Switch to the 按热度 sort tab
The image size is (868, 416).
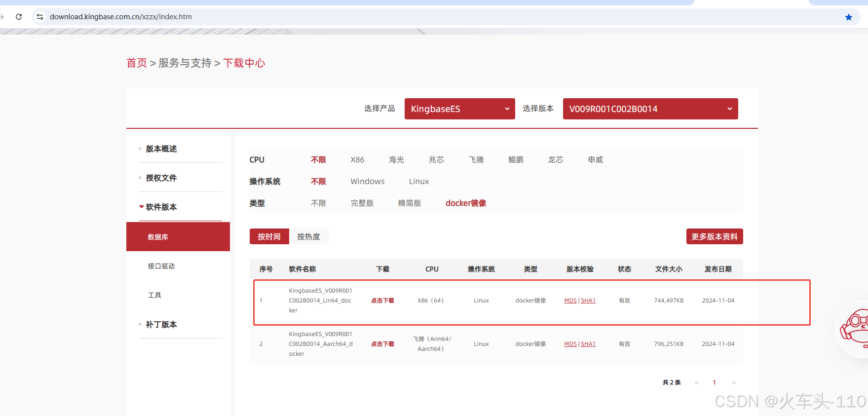coord(308,237)
